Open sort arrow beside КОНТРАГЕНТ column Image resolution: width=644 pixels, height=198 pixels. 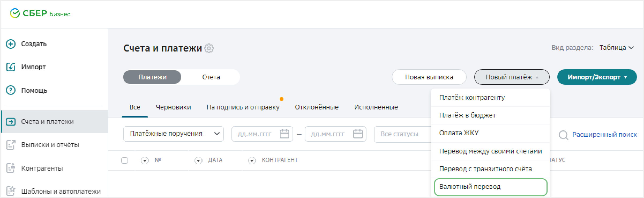252,160
